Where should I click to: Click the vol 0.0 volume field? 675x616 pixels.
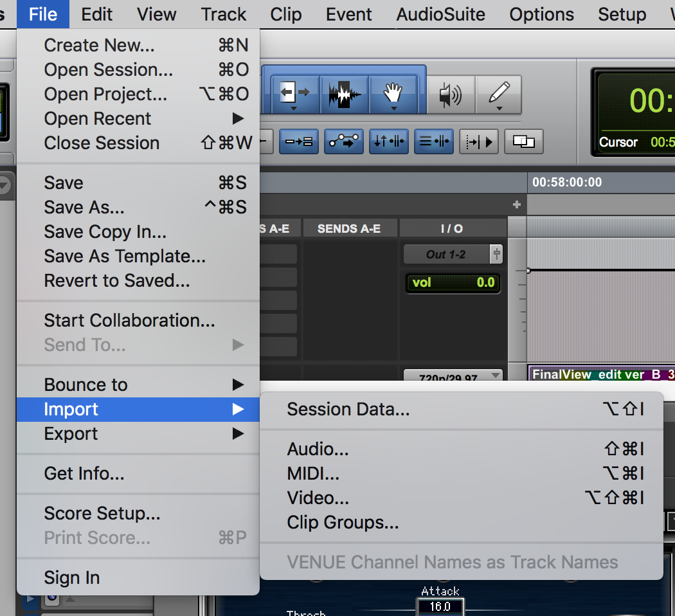(453, 283)
